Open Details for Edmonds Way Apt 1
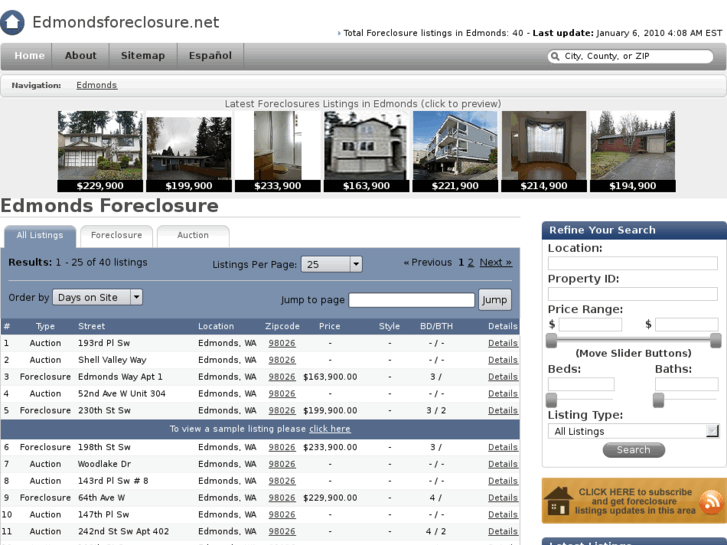Screen dimensions: 727x545 (x=503, y=377)
